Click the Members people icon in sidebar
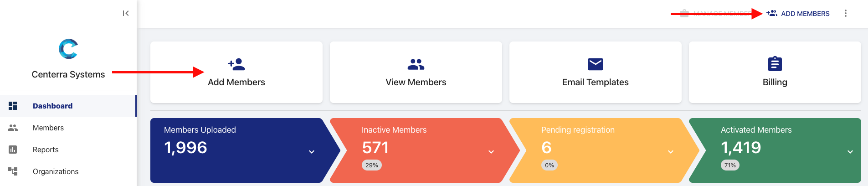The image size is (868, 186). pyautogui.click(x=13, y=128)
